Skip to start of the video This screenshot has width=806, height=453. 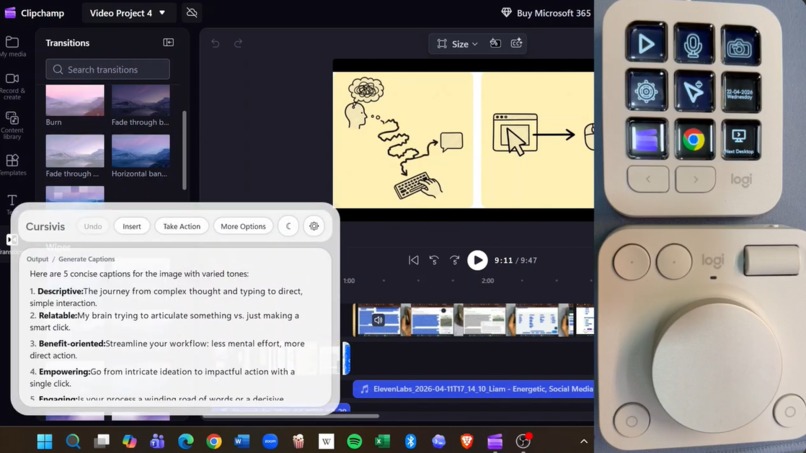(413, 260)
